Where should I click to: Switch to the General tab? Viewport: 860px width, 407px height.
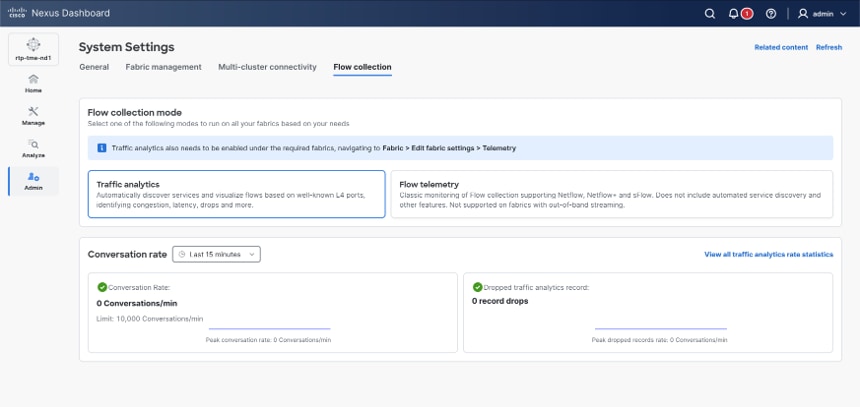click(x=94, y=67)
